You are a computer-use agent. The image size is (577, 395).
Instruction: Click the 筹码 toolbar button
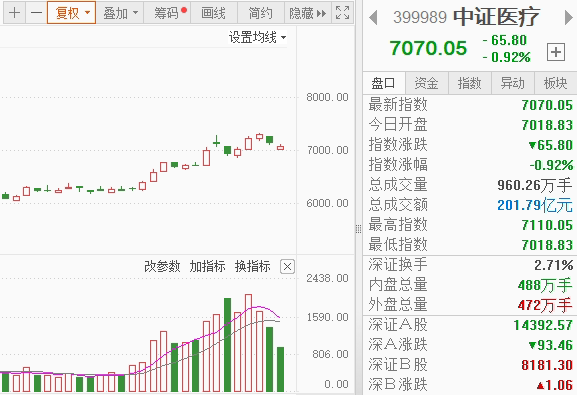click(167, 13)
